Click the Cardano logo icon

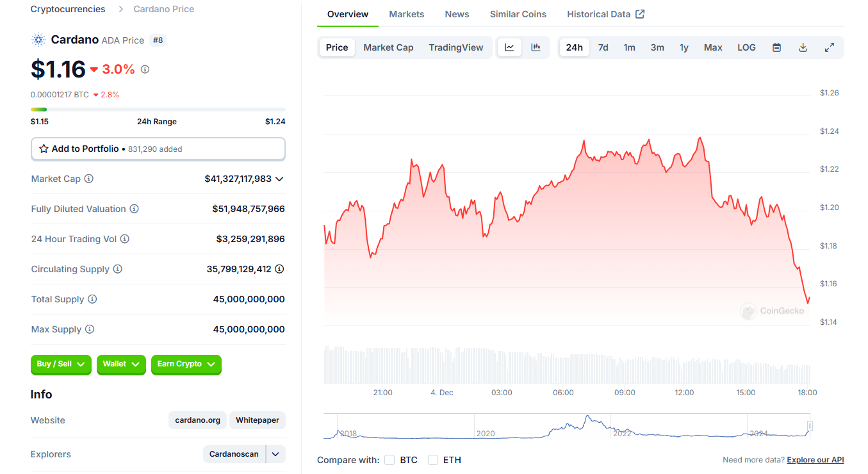38,40
